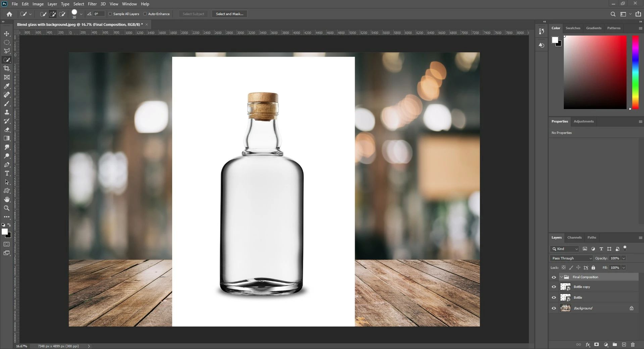Select the Hand tool
Viewport: 644px width, 349px height.
pyautogui.click(x=7, y=199)
